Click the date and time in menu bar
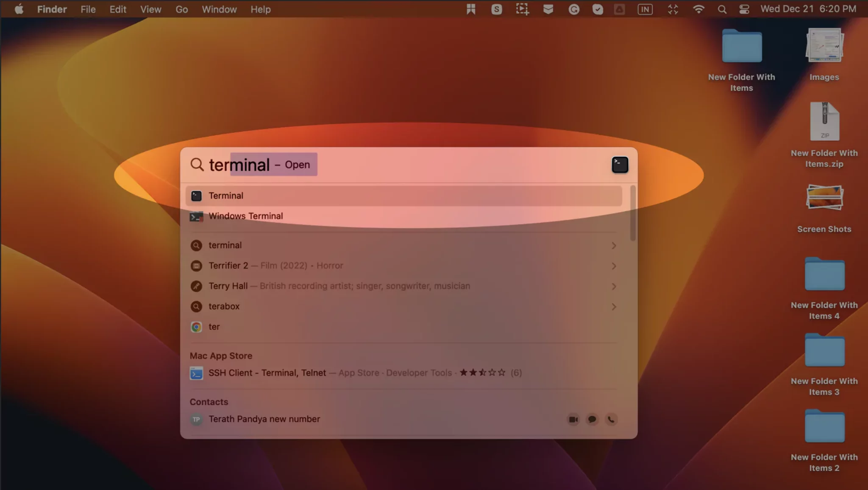Viewport: 868px width, 490px height. click(808, 9)
